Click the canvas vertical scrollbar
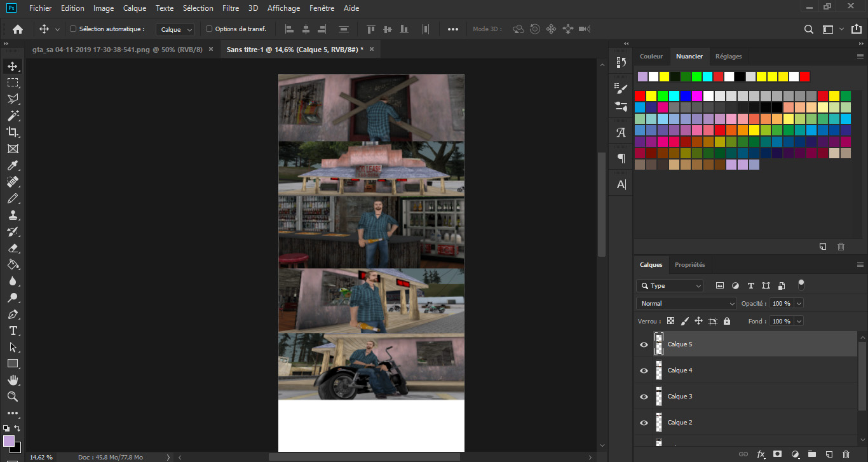Viewport: 868px width, 462px height. coord(601,203)
